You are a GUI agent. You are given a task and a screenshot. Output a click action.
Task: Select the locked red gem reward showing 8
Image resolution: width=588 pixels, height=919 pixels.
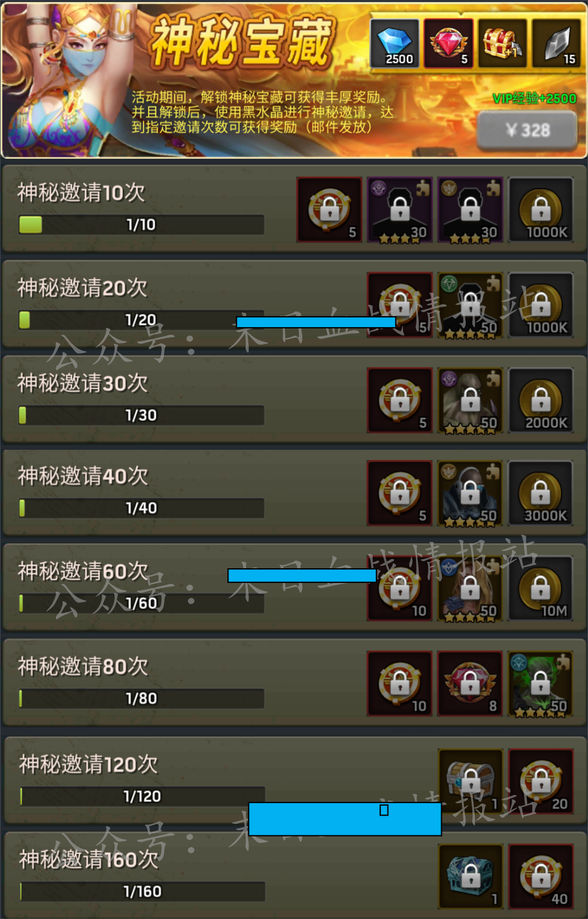point(470,683)
